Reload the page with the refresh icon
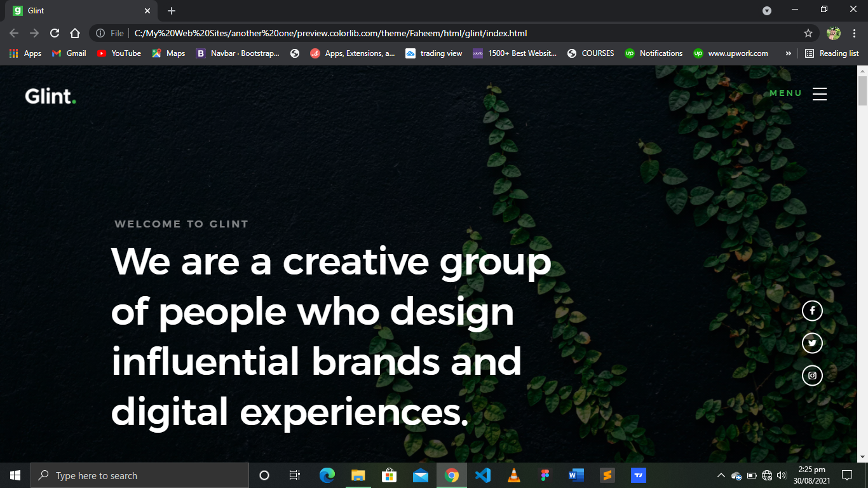868x488 pixels. [x=55, y=33]
